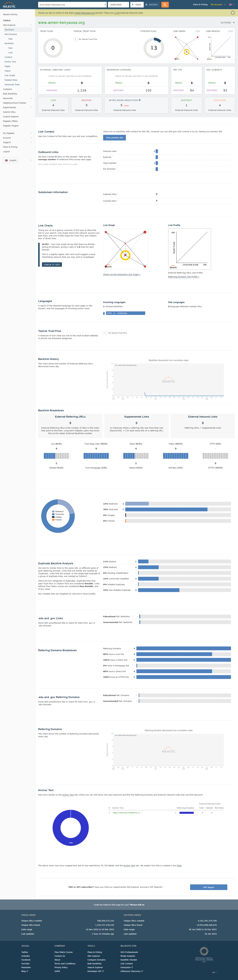This screenshot has width=238, height=980.
Task: Open Related Sites in the sidebar
Action: point(11,80)
